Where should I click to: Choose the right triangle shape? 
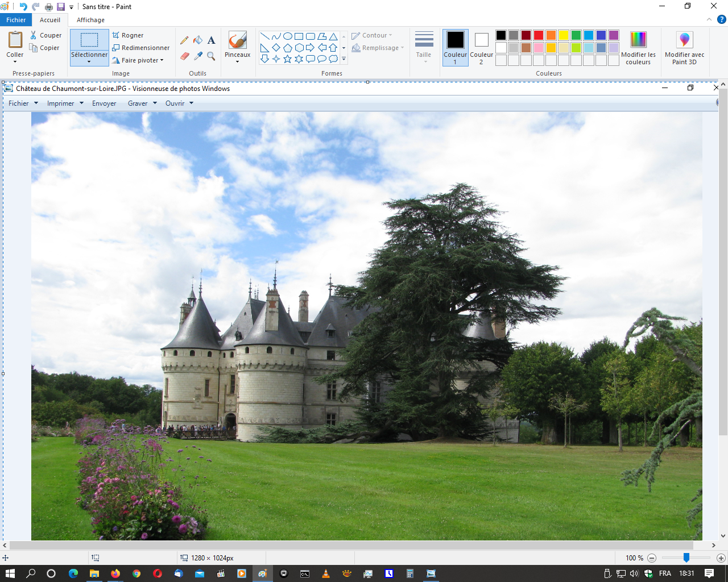click(x=264, y=48)
